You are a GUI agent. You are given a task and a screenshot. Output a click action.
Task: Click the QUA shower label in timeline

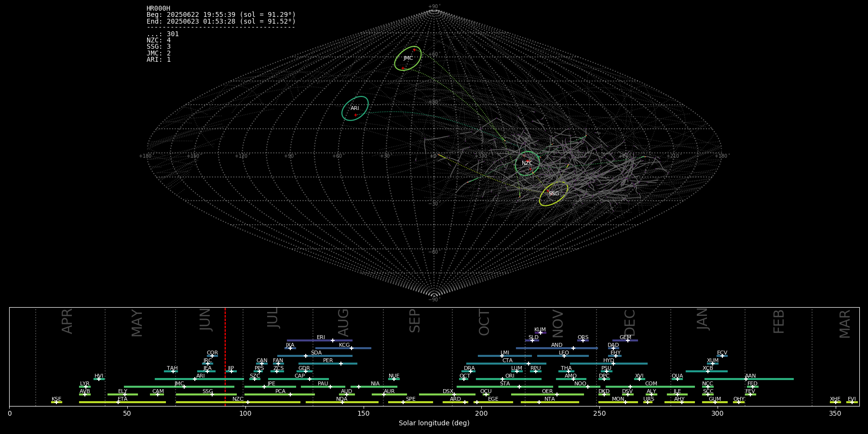[677, 376]
